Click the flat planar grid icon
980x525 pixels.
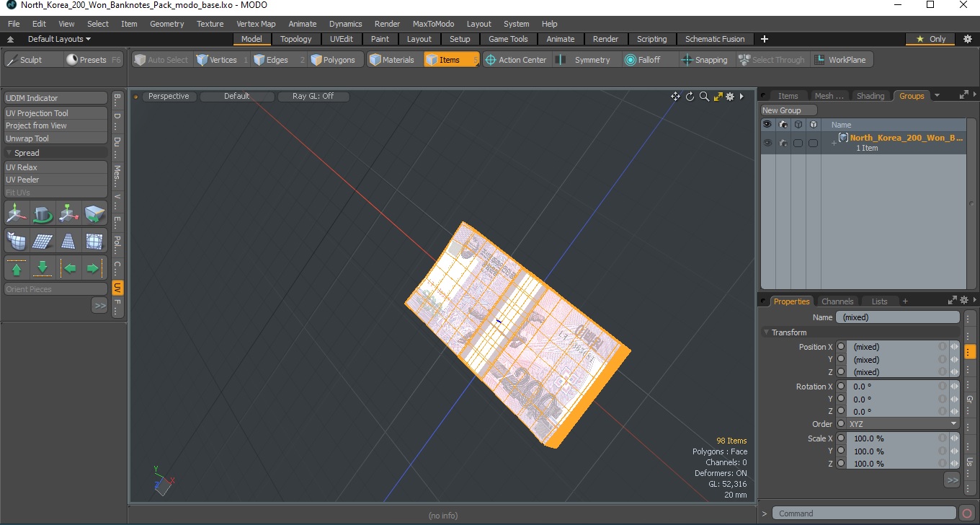[43, 240]
